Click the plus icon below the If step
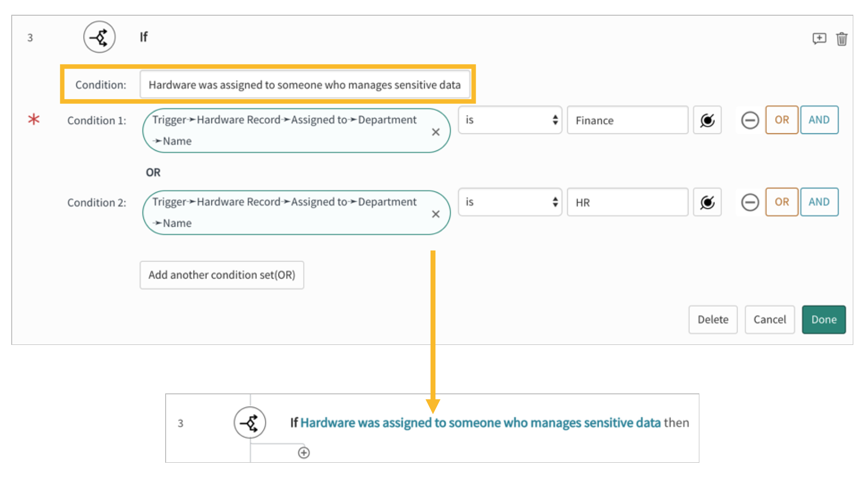Image resolution: width=867 pixels, height=485 pixels. click(304, 453)
